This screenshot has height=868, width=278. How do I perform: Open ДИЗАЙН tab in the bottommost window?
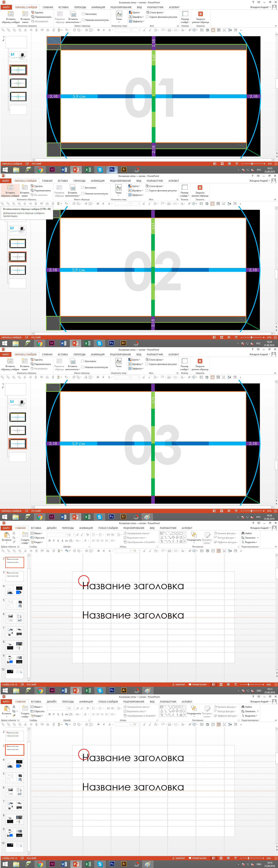[x=51, y=702]
